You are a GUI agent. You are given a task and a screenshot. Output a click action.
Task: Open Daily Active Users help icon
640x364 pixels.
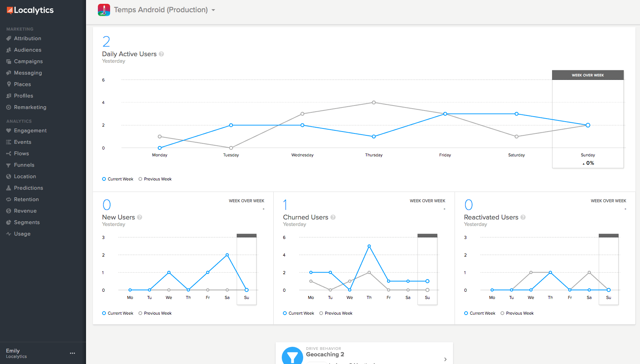click(x=161, y=54)
